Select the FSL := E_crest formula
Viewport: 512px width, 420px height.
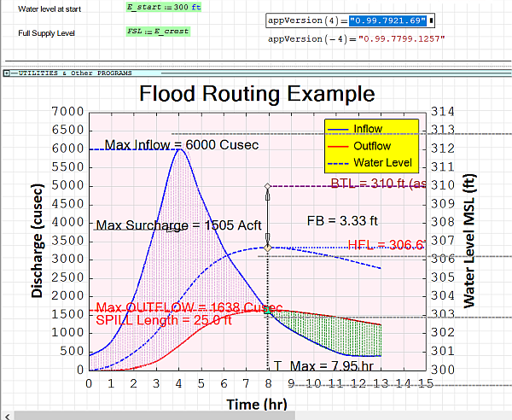(158, 32)
